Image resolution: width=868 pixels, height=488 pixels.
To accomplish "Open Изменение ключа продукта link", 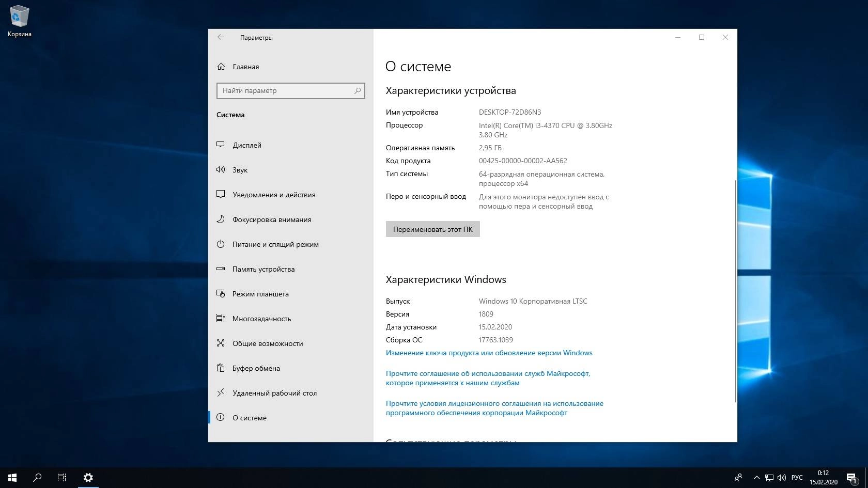I will pyautogui.click(x=489, y=353).
